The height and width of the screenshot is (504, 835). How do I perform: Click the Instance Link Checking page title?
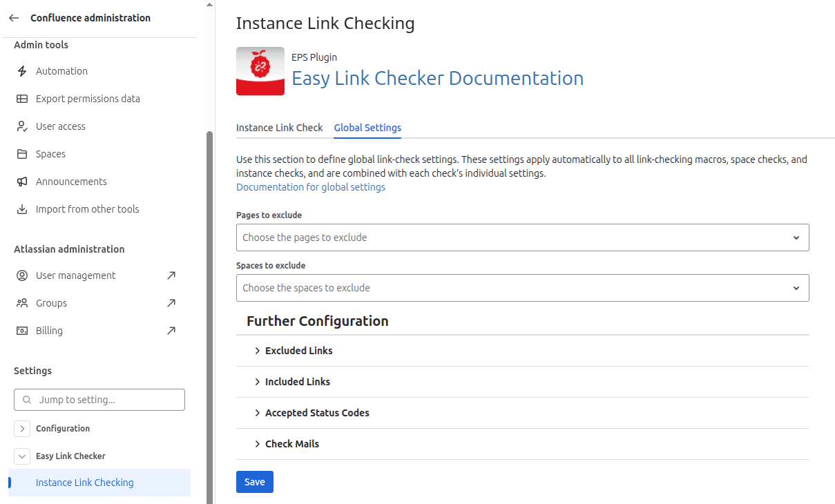pyautogui.click(x=325, y=23)
